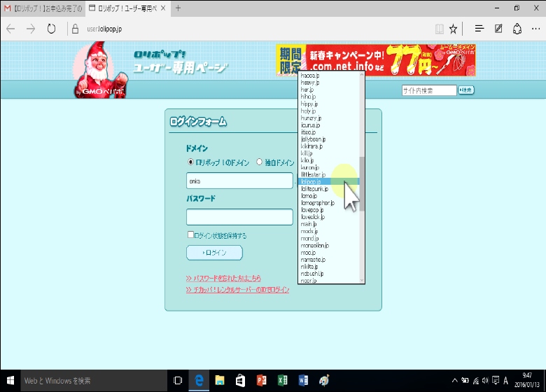Launch PowerPoint from the taskbar
This screenshot has width=546, height=392.
[262, 381]
